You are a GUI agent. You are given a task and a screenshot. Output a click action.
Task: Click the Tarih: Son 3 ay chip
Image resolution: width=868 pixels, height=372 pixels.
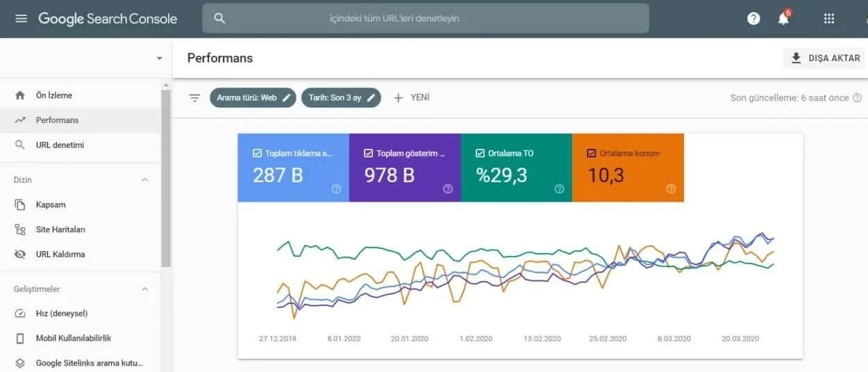click(x=341, y=98)
